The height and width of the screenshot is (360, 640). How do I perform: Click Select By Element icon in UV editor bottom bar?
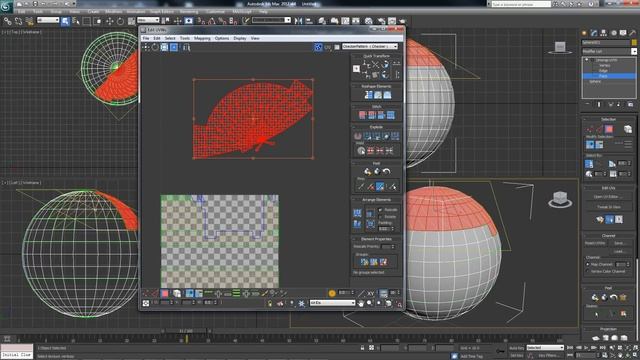(x=177, y=293)
